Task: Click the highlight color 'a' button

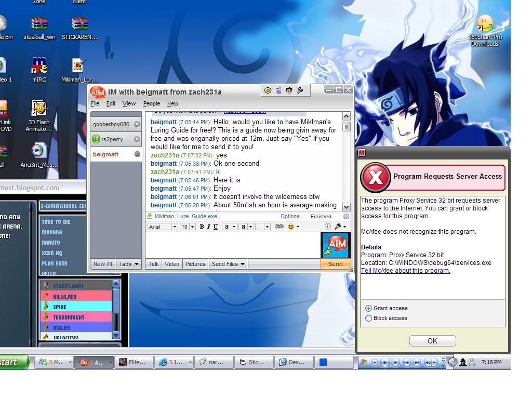Action: pos(243,227)
